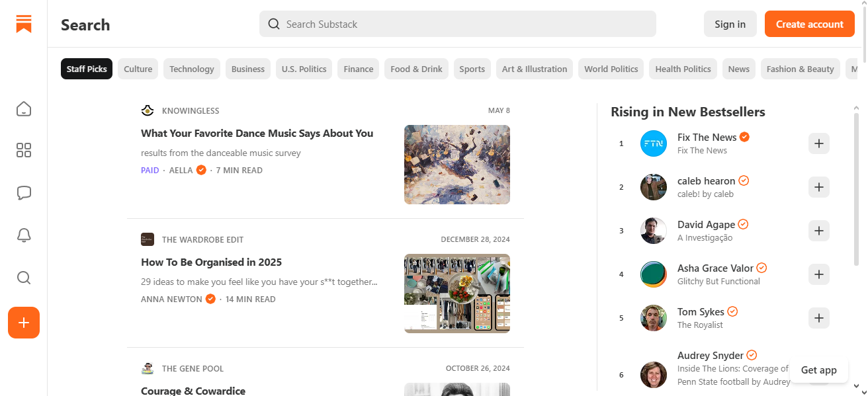This screenshot has height=396, width=868.
Task: Open article How To Be Organised in 2025
Action: click(x=212, y=262)
